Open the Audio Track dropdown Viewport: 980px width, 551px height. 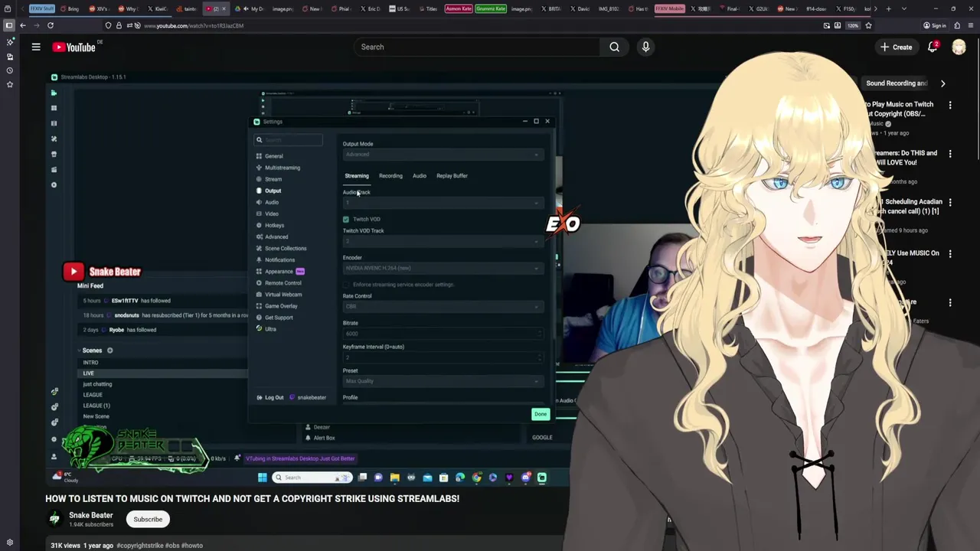(x=443, y=203)
